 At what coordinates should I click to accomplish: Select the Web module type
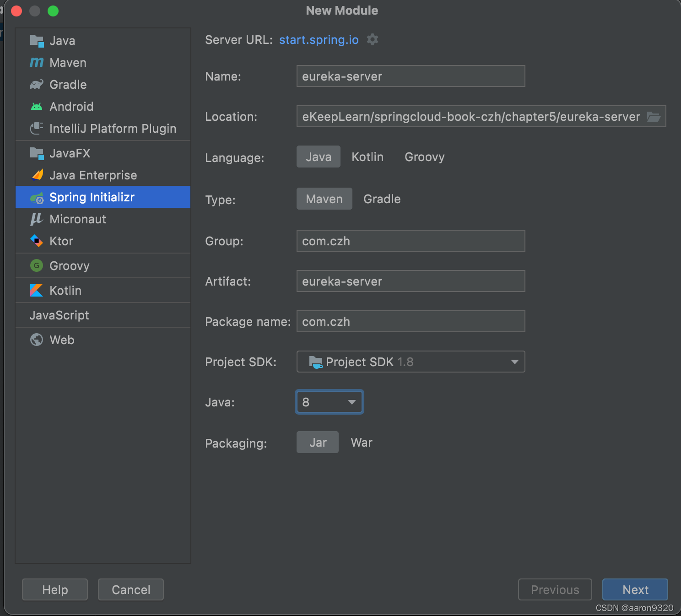pyautogui.click(x=103, y=340)
